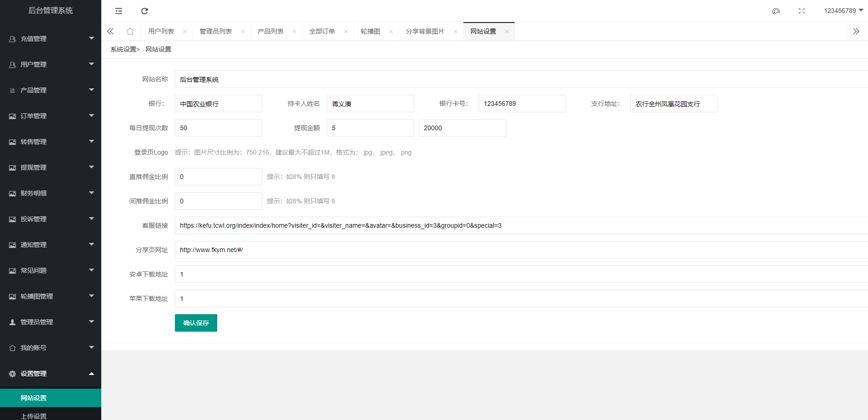This screenshot has height=420, width=868.
Task: Toggle fullscreen mode icon
Action: click(802, 11)
